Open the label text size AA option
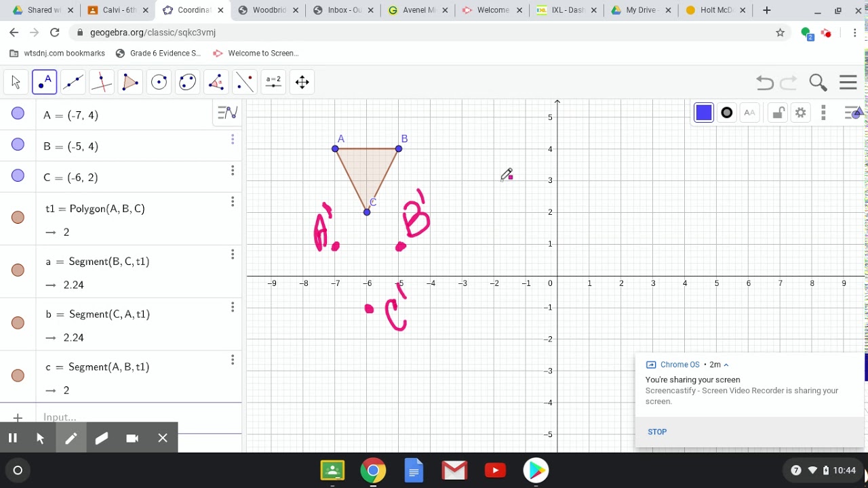This screenshot has height=488, width=868. (x=749, y=113)
